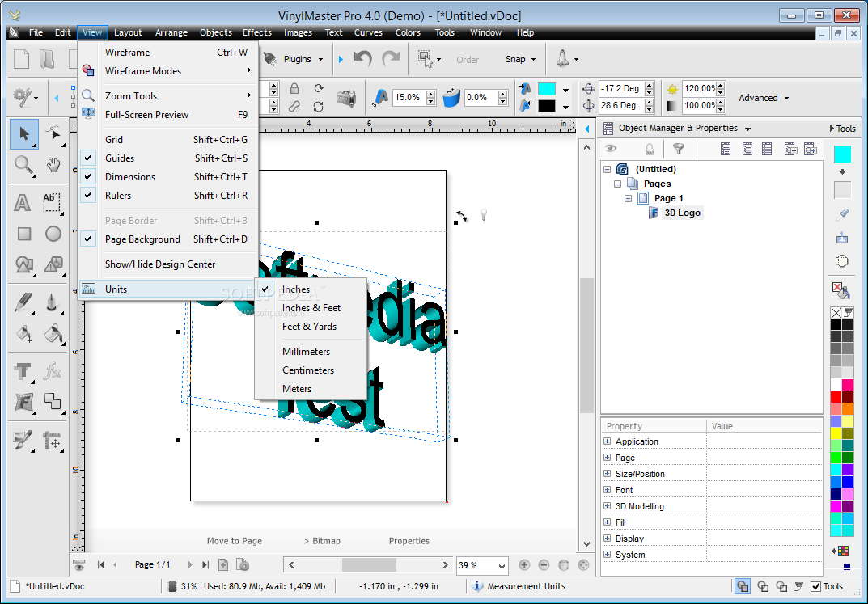Toggle Rulers in View menu
Screen dimensions: 868x604
[x=167, y=196]
